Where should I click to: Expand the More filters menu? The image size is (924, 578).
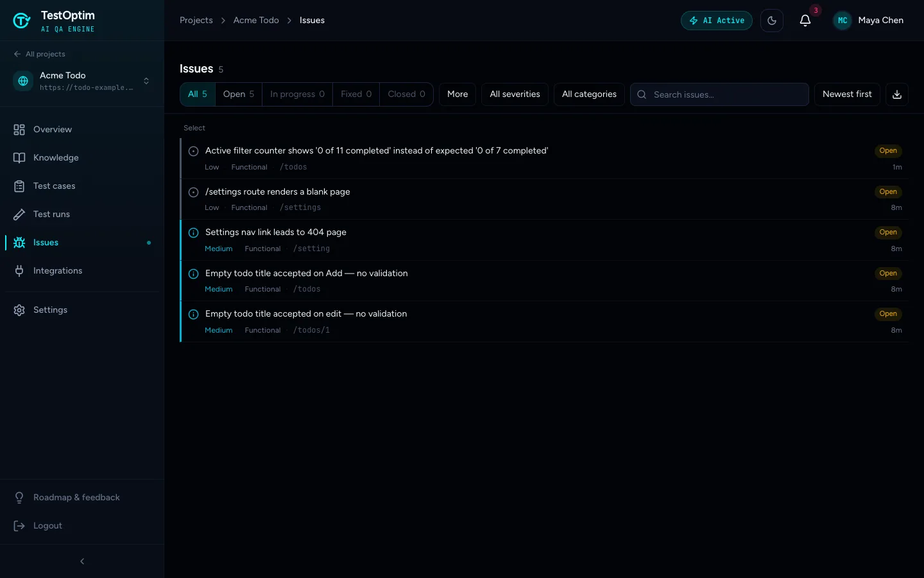(458, 94)
